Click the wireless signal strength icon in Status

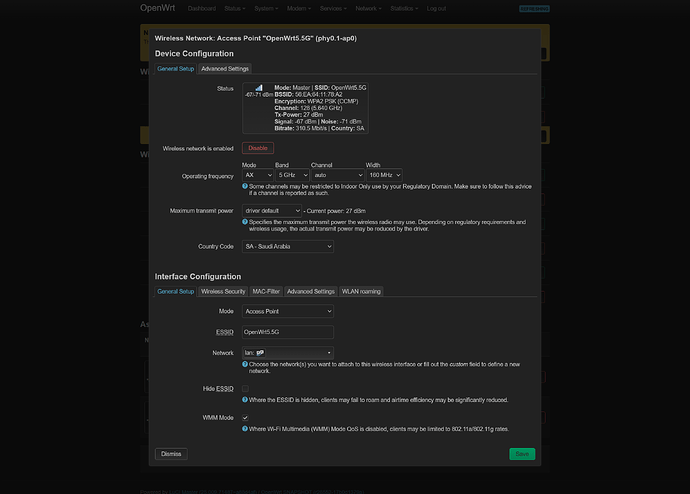point(259,88)
